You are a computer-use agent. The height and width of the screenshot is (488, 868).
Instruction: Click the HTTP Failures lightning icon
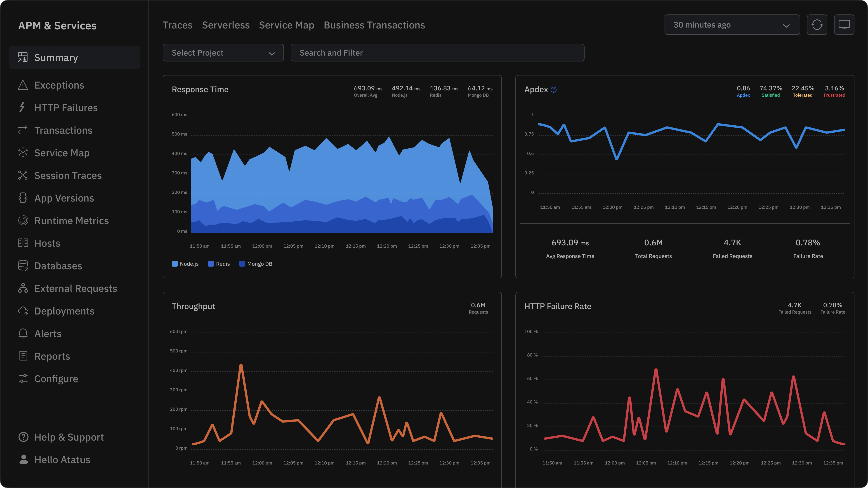(x=23, y=108)
